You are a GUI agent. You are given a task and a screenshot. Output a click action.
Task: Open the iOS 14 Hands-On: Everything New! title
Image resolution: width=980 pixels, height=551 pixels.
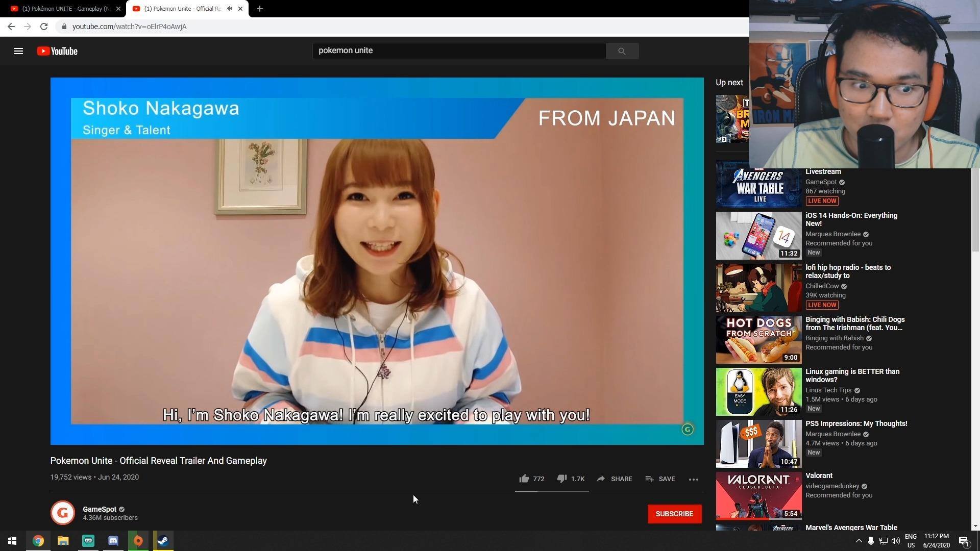[851, 219]
